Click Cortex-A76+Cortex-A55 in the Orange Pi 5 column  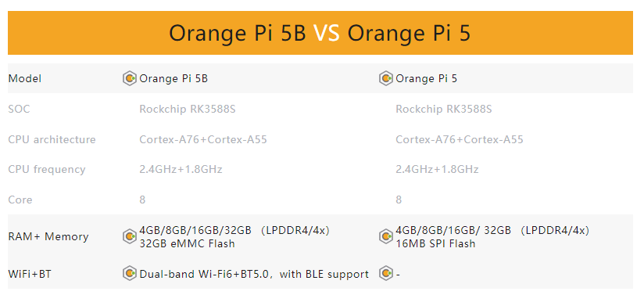tap(460, 139)
